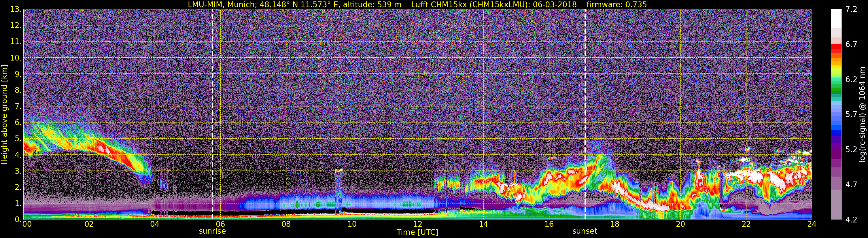868x238 pixels.
Task: Click the height axis tick label 13
Action: pyautogui.click(x=16, y=10)
